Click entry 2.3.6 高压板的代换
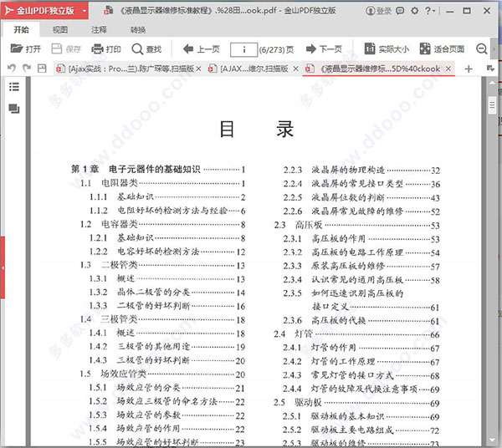This screenshot has width=502, height=448. coord(361,320)
